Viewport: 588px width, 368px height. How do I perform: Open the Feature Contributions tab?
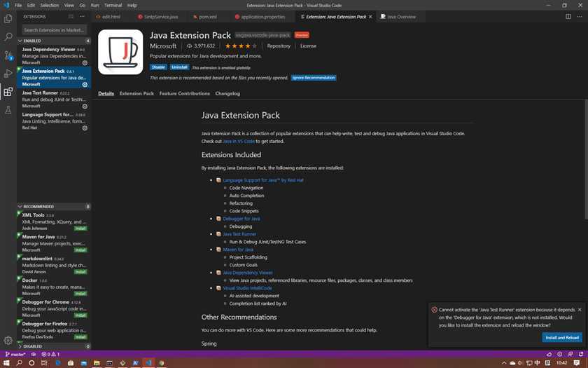point(185,93)
